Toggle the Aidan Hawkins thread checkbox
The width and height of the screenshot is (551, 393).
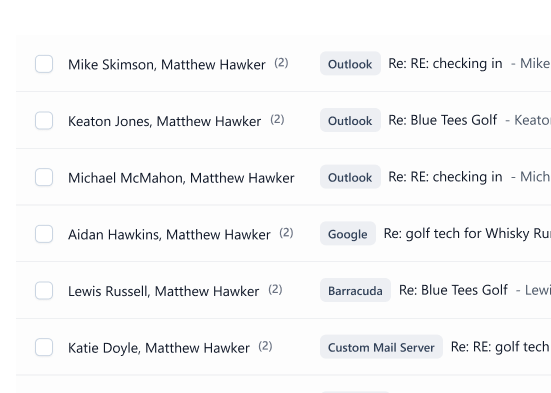[44, 234]
